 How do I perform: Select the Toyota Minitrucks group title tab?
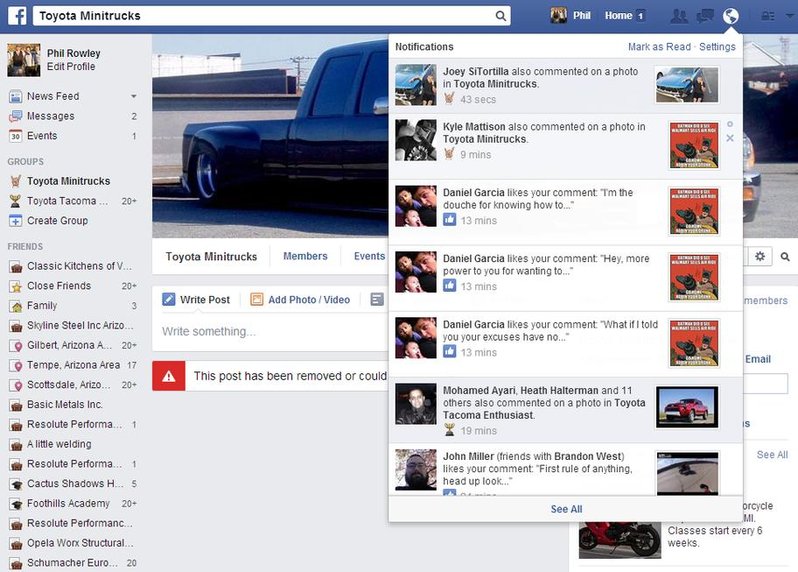(211, 256)
